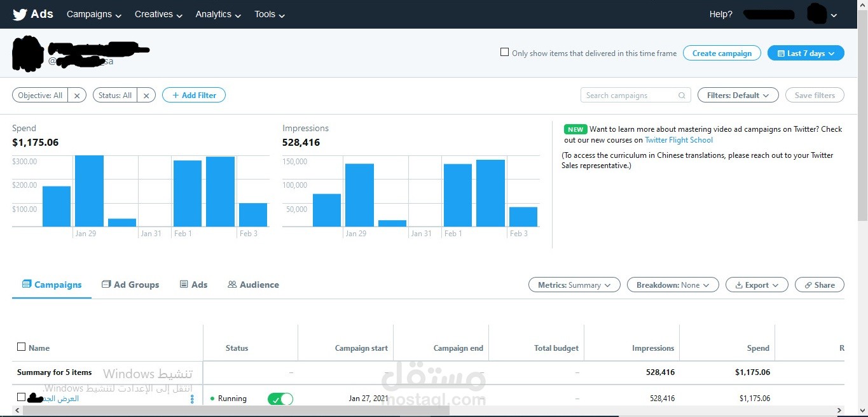868x417 pixels.
Task: Open the Filters: Default dropdown
Action: click(x=738, y=95)
